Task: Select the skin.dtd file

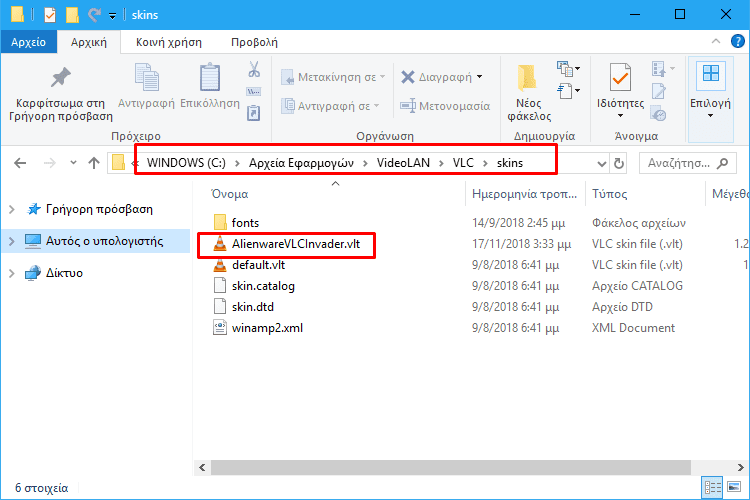Action: [253, 307]
